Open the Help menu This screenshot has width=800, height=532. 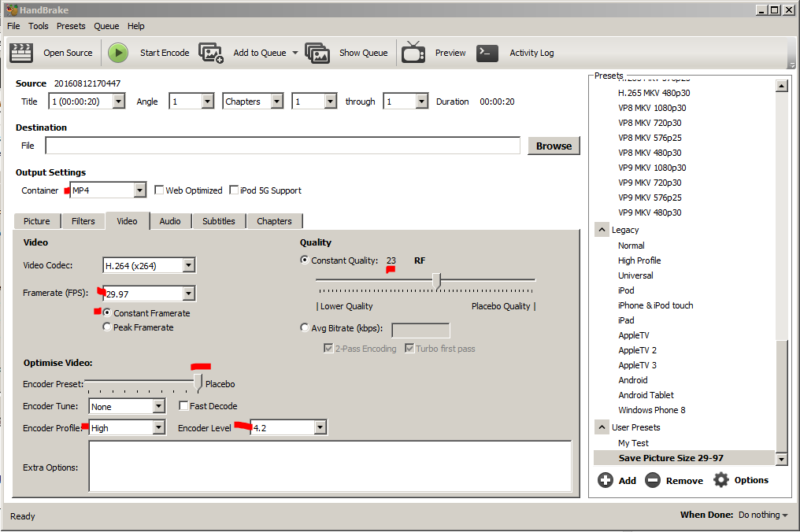135,26
